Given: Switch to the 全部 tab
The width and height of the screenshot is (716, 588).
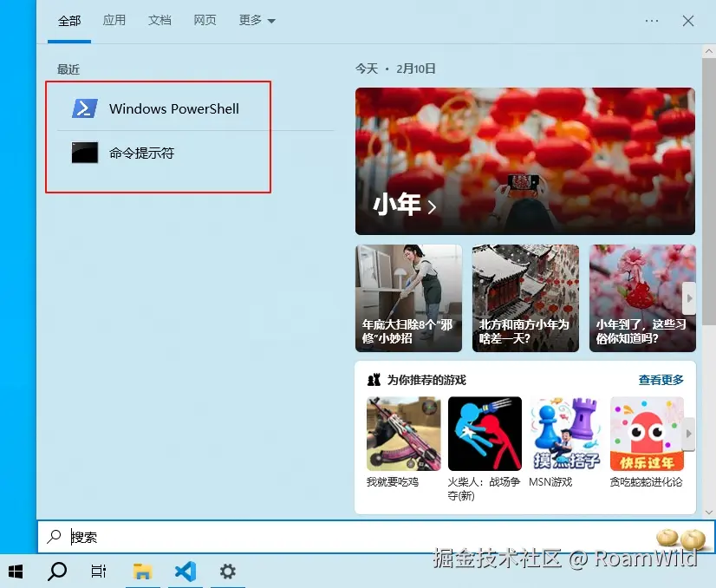Looking at the screenshot, I should coord(69,21).
